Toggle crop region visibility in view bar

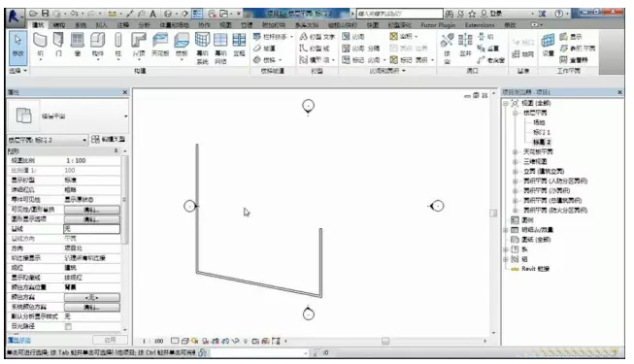click(225, 341)
